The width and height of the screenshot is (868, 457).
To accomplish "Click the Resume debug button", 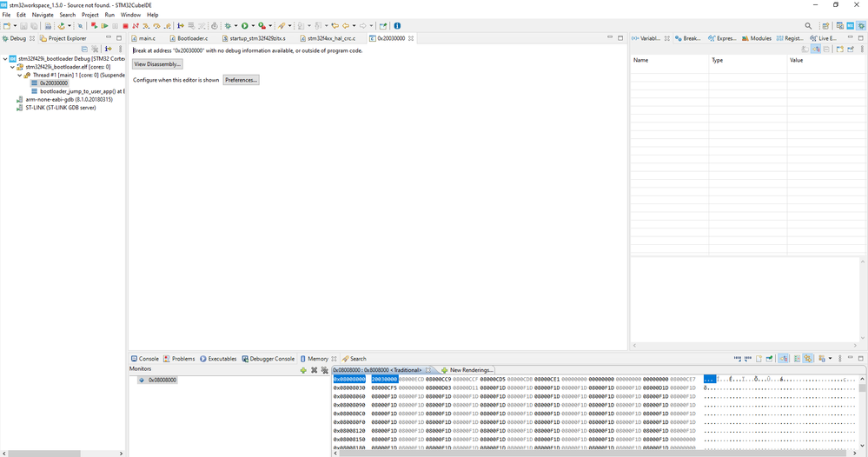I will (104, 26).
